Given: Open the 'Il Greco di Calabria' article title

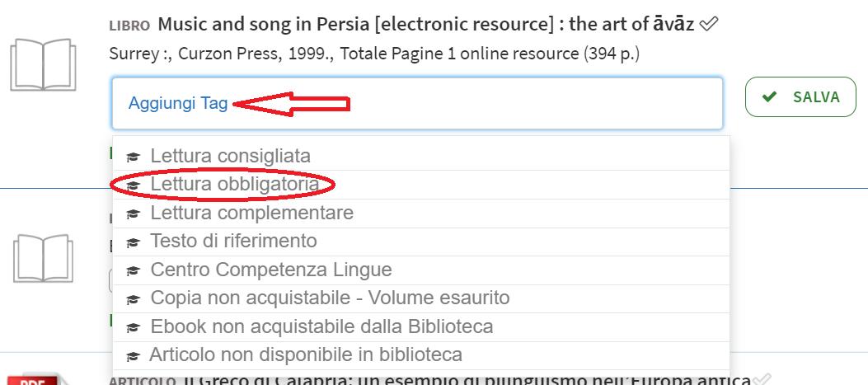Looking at the screenshot, I should [x=462, y=380].
